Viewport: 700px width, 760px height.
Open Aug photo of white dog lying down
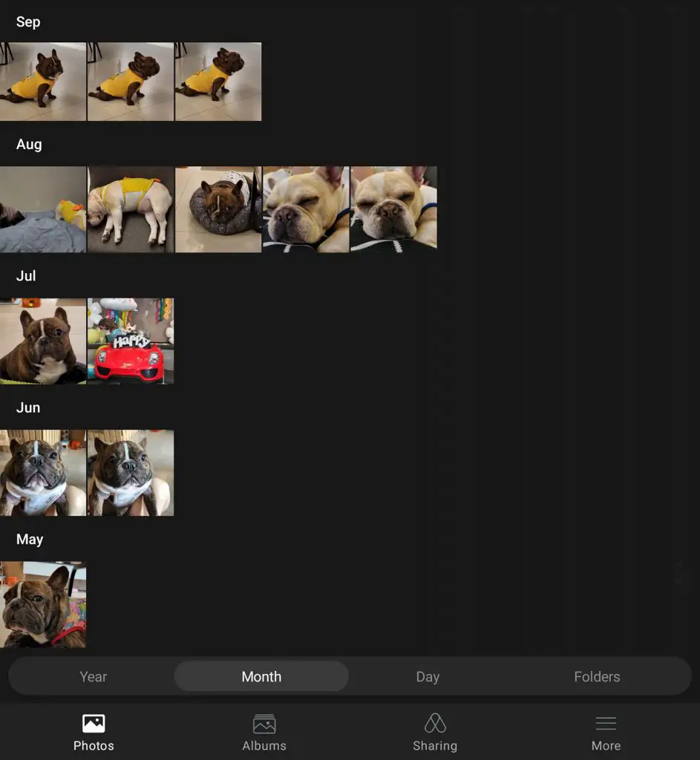pos(131,209)
